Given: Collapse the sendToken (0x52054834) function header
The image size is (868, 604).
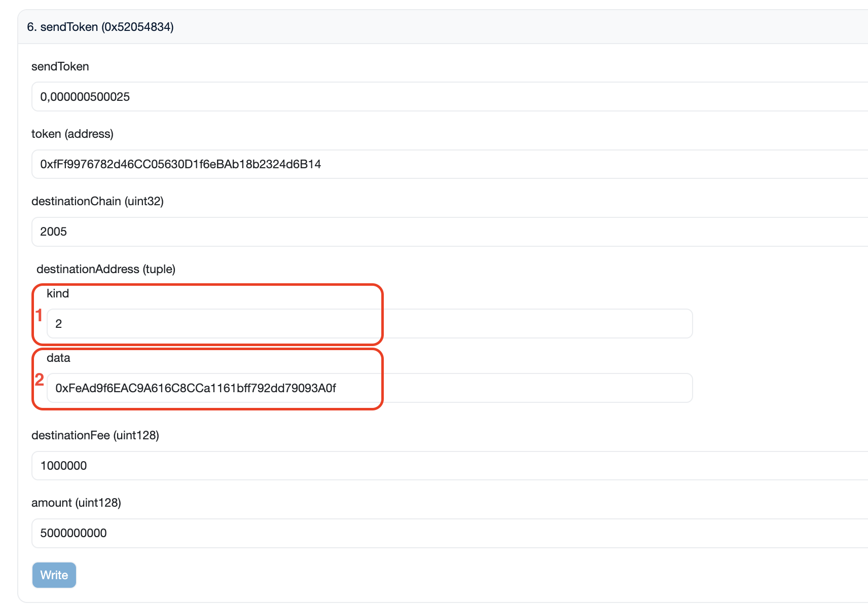Looking at the screenshot, I should coord(100,27).
